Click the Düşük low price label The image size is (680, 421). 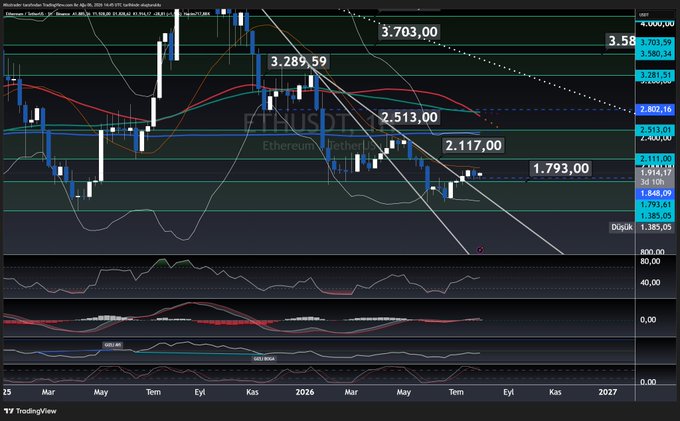click(x=621, y=227)
